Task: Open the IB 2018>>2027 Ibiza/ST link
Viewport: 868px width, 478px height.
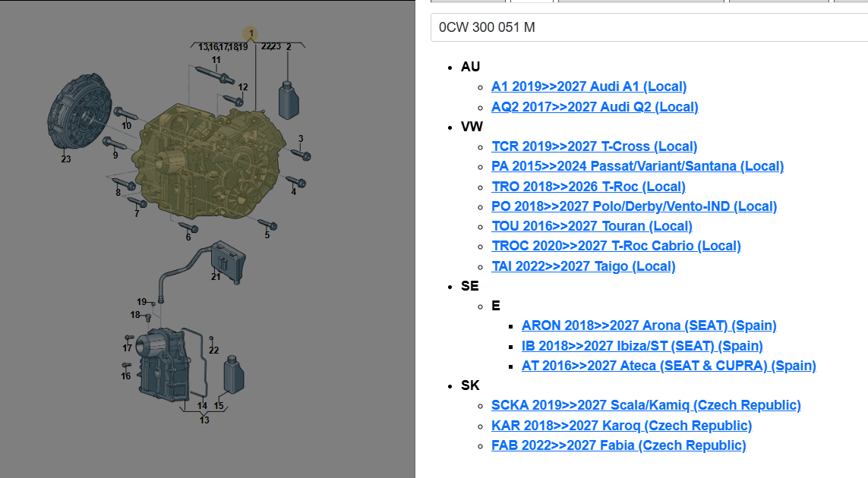Action: pyautogui.click(x=642, y=346)
